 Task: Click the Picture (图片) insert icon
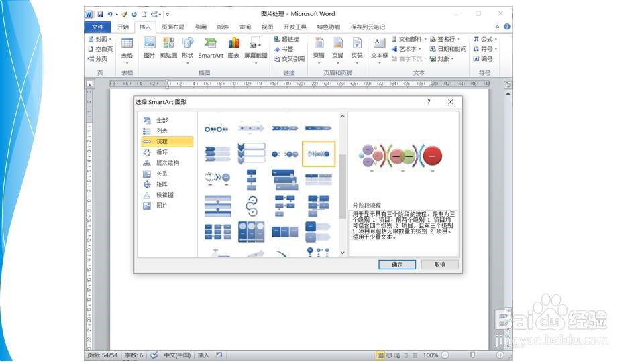coord(149,47)
